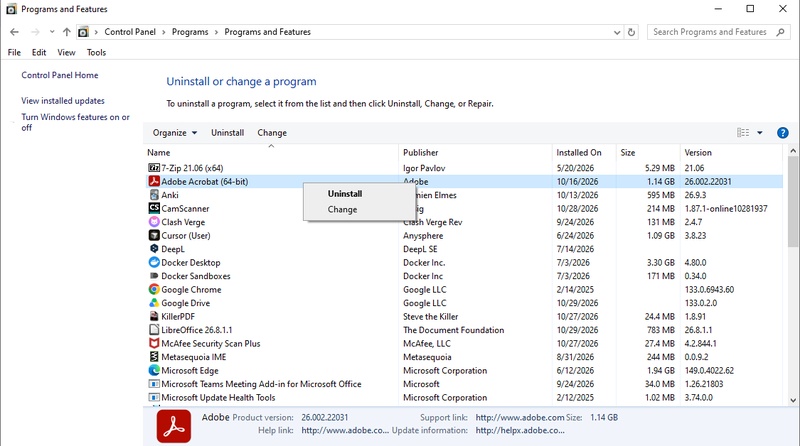This screenshot has height=446, width=800.
Task: Click the McAfee Security Scan Plus icon
Action: (x=154, y=343)
